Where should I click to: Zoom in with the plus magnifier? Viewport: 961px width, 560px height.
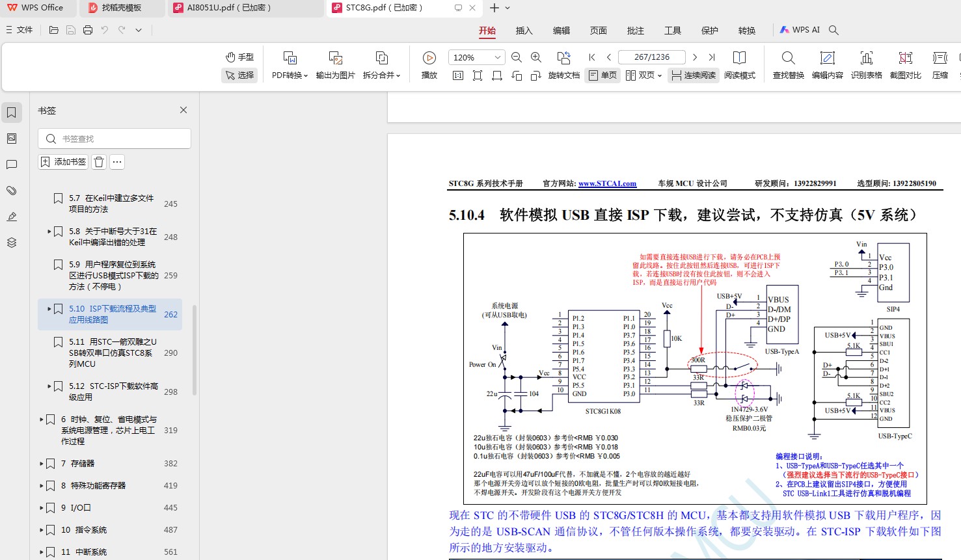(536, 57)
